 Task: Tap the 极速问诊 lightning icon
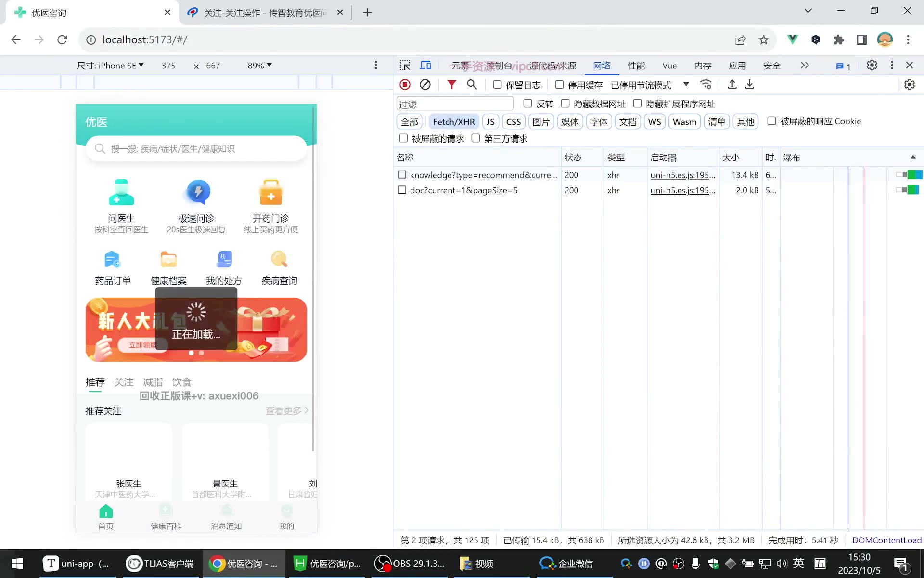[x=196, y=192]
